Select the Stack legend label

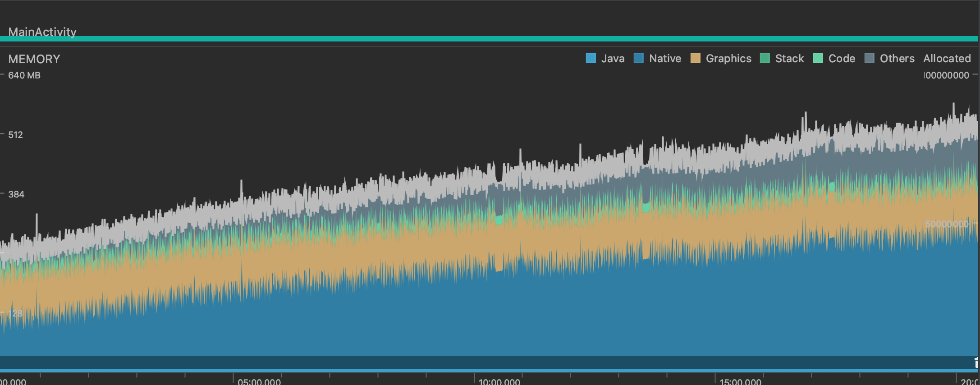coord(789,59)
